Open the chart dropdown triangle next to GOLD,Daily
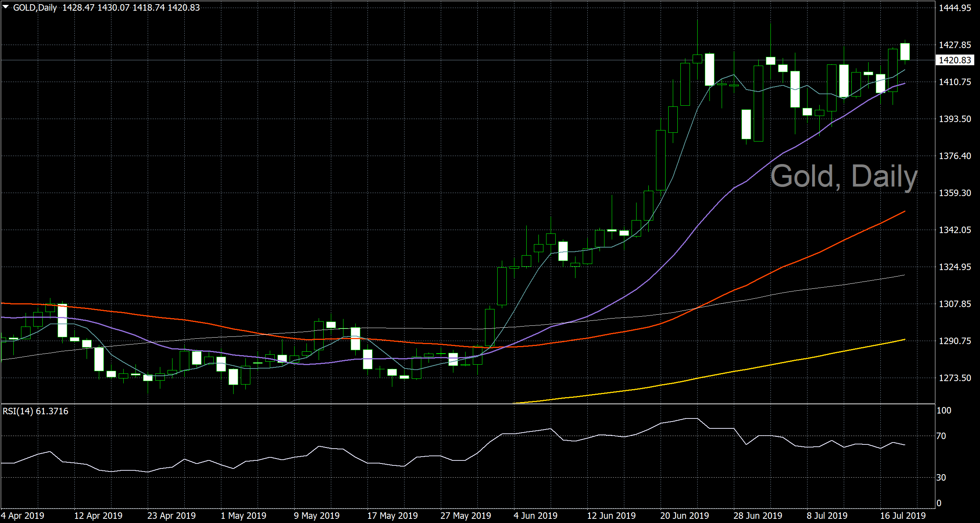 6,7
